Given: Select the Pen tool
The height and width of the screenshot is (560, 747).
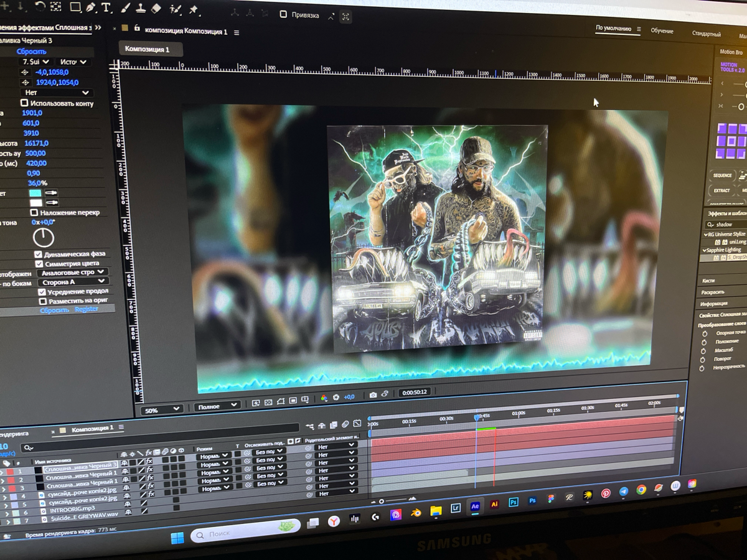Looking at the screenshot, I should [91, 7].
